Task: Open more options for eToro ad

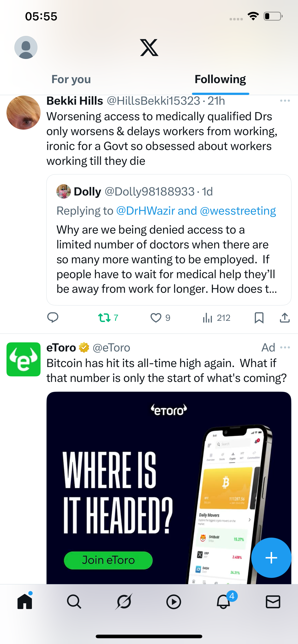Action: pyautogui.click(x=285, y=347)
